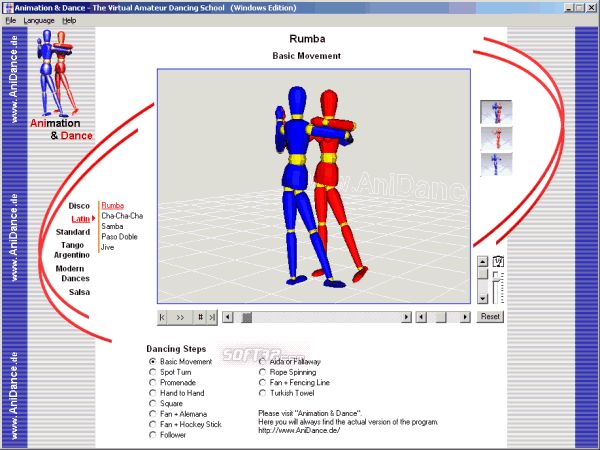Screen dimensions: 600x450
Task: Switch to Disco dance category
Action: 79,206
